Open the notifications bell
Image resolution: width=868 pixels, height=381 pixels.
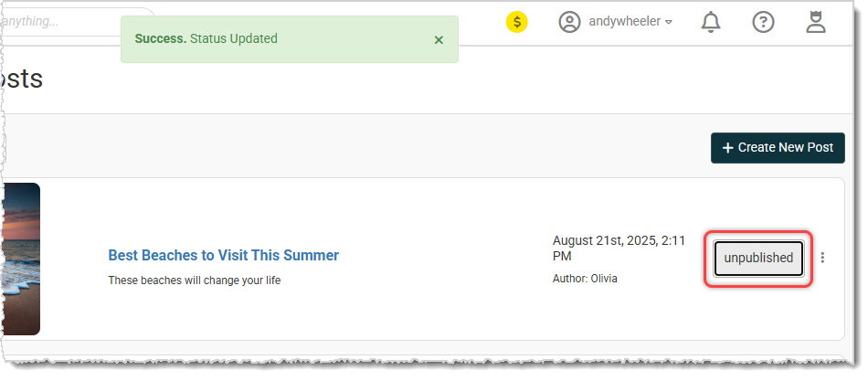(710, 22)
